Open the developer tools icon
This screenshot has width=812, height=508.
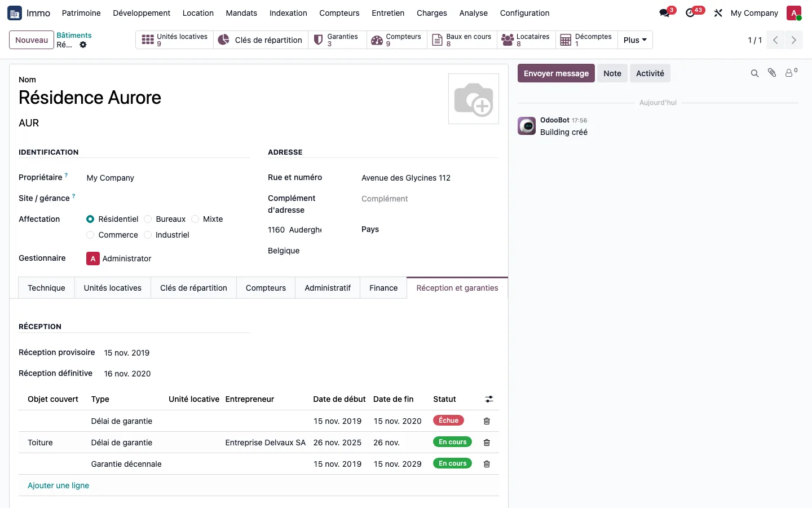pyautogui.click(x=718, y=13)
